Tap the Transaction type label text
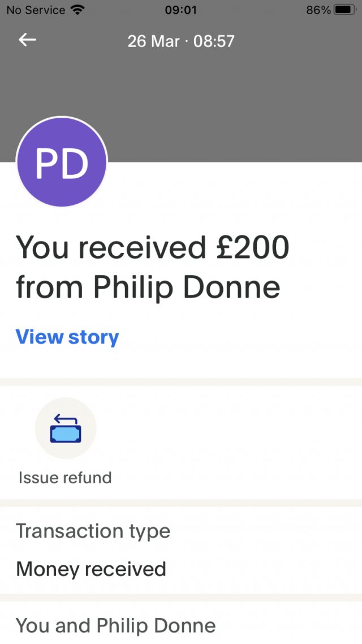This screenshot has width=362, height=644. click(x=93, y=531)
